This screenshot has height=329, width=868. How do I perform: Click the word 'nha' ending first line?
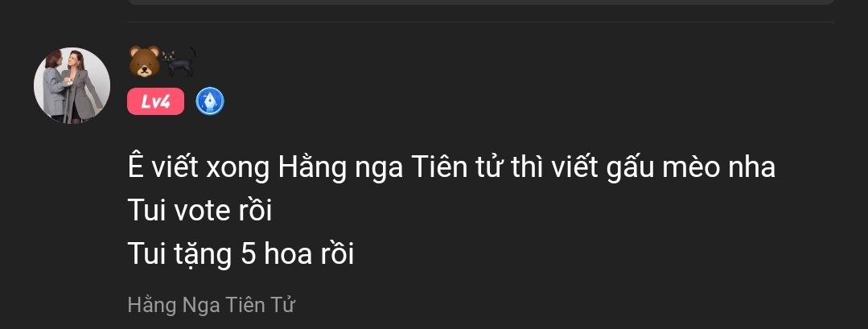(x=755, y=168)
